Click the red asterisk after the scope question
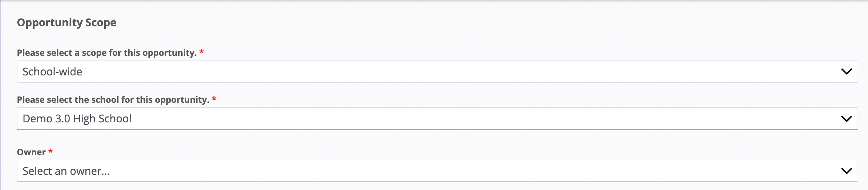868x190 pixels. point(201,52)
